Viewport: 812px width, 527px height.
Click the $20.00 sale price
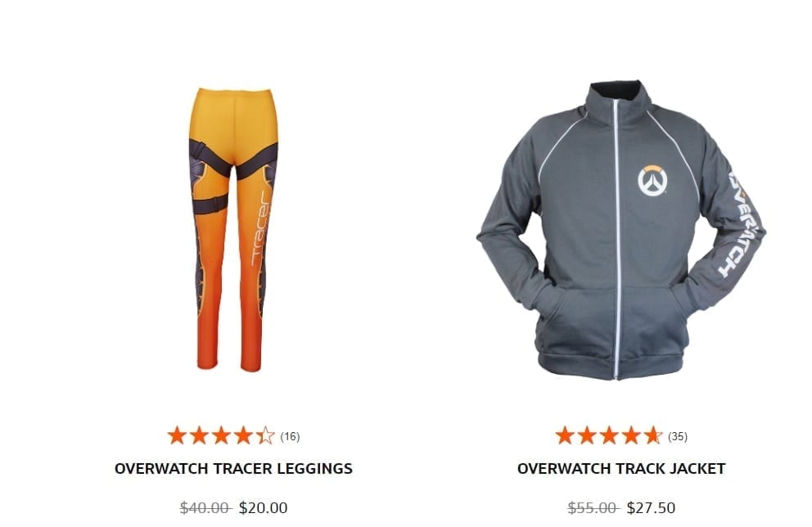[263, 508]
